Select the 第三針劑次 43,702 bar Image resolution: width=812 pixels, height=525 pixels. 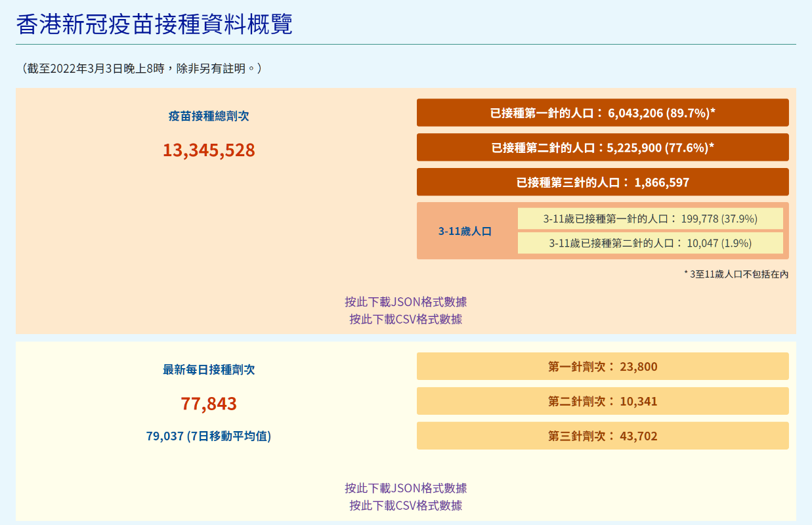(x=602, y=436)
